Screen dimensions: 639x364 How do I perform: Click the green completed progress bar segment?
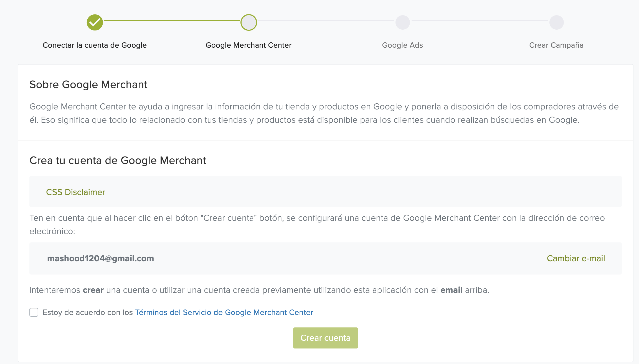(171, 20)
